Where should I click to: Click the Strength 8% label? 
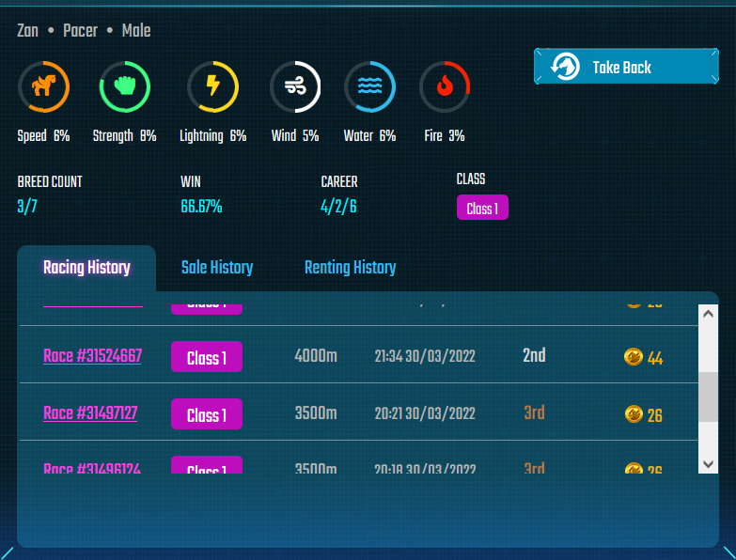pos(124,136)
